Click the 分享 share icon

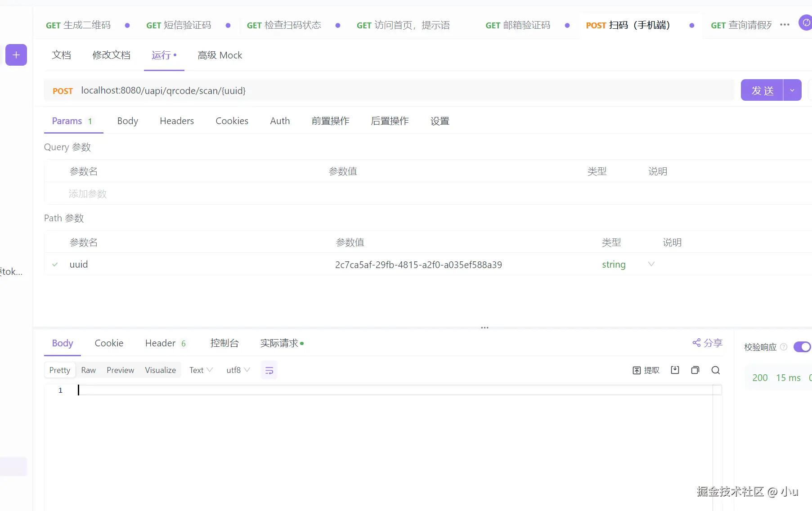click(x=696, y=343)
